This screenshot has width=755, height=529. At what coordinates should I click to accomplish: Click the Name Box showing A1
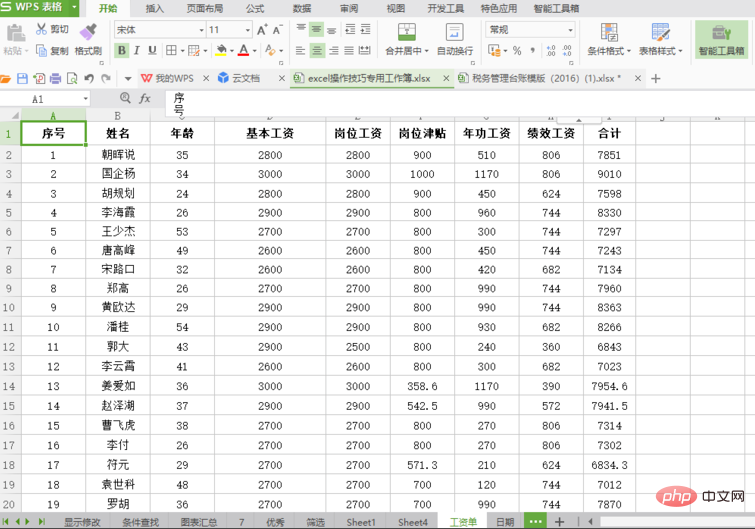click(x=39, y=99)
